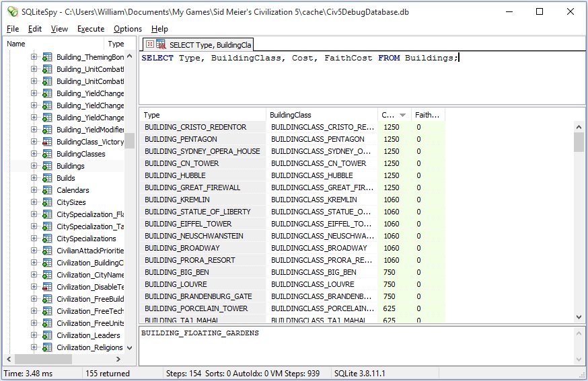588x381 pixels.
Task: Click the red table icon beside Civilization_DisableTe
Action: (47, 287)
